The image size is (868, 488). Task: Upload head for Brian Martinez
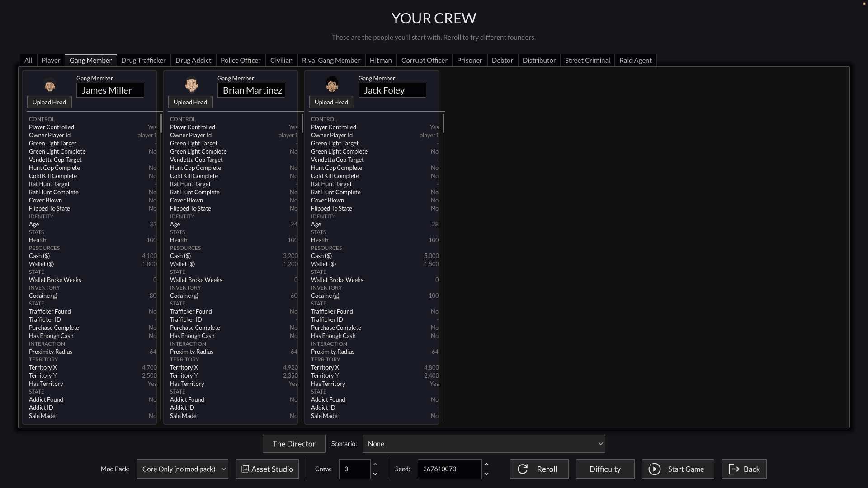point(190,102)
